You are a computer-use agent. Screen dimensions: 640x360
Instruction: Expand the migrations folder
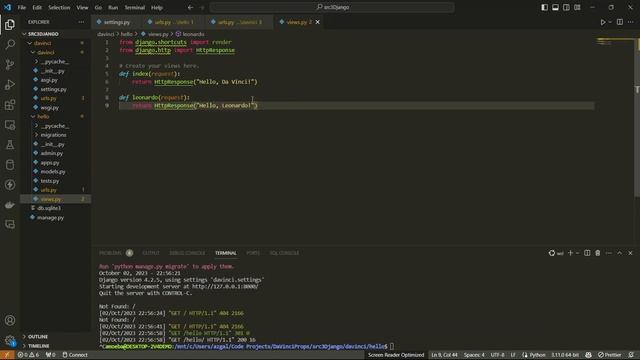coord(56,135)
